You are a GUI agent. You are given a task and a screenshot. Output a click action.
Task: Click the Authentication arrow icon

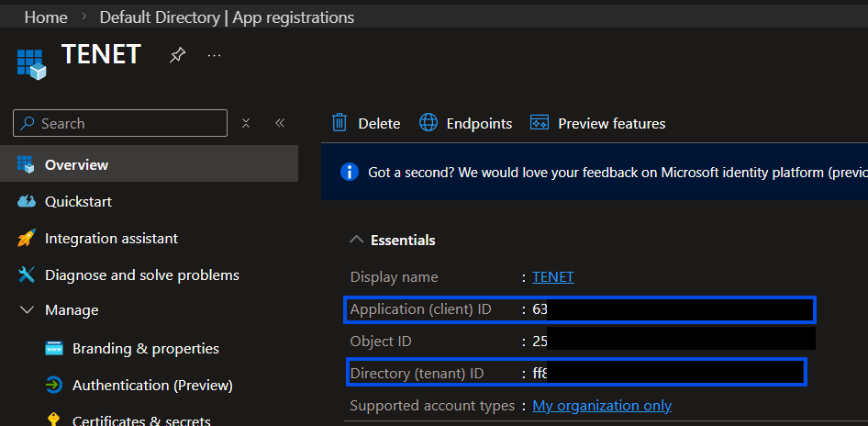[x=54, y=385]
